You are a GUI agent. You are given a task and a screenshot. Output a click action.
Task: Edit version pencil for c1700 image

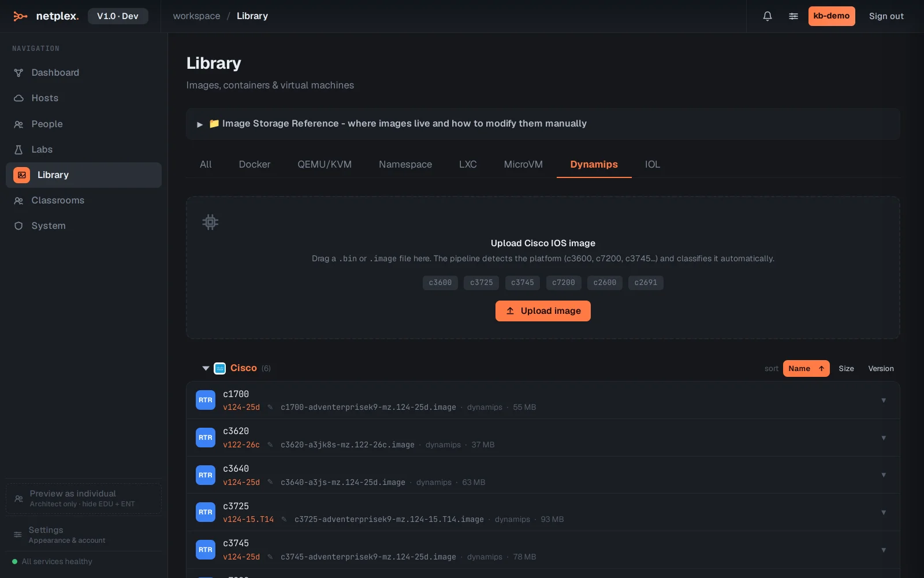pyautogui.click(x=270, y=407)
